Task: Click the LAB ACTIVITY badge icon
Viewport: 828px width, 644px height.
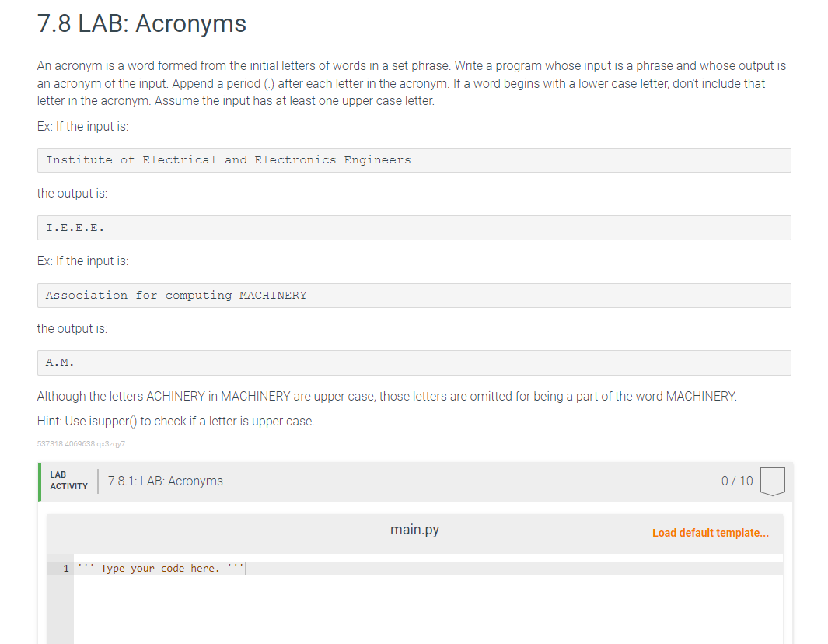Action: (x=68, y=481)
